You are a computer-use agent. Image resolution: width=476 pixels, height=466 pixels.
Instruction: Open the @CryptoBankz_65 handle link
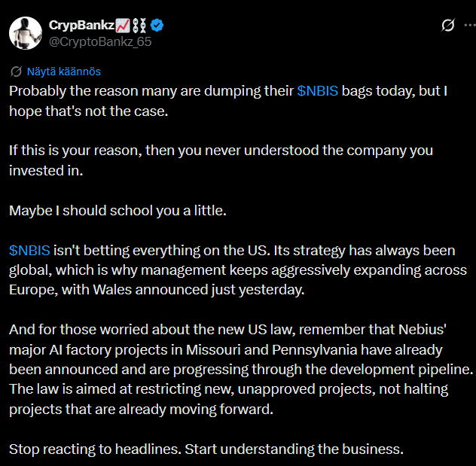coord(100,42)
